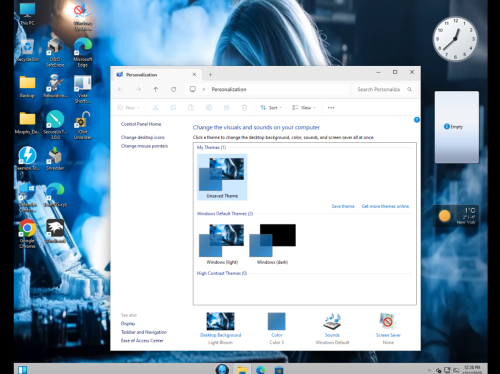Click the Forward navigation arrow

tap(138, 89)
